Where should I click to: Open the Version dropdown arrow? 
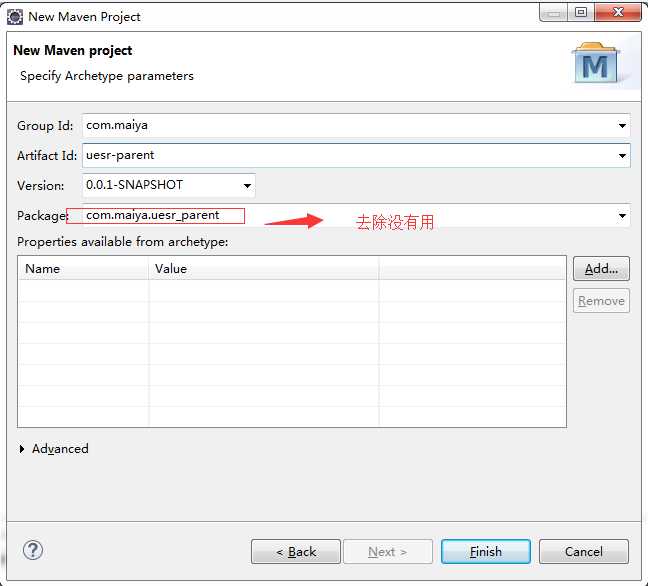tap(247, 186)
